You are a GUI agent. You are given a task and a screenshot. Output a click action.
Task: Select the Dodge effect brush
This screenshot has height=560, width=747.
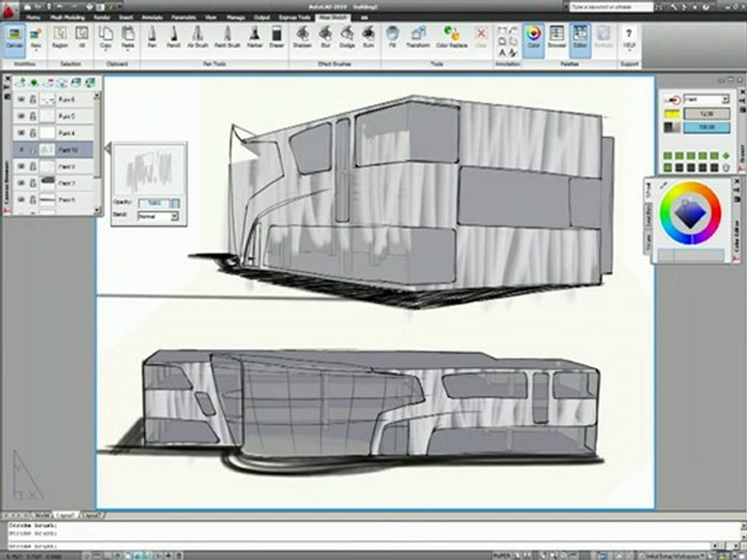coord(347,37)
